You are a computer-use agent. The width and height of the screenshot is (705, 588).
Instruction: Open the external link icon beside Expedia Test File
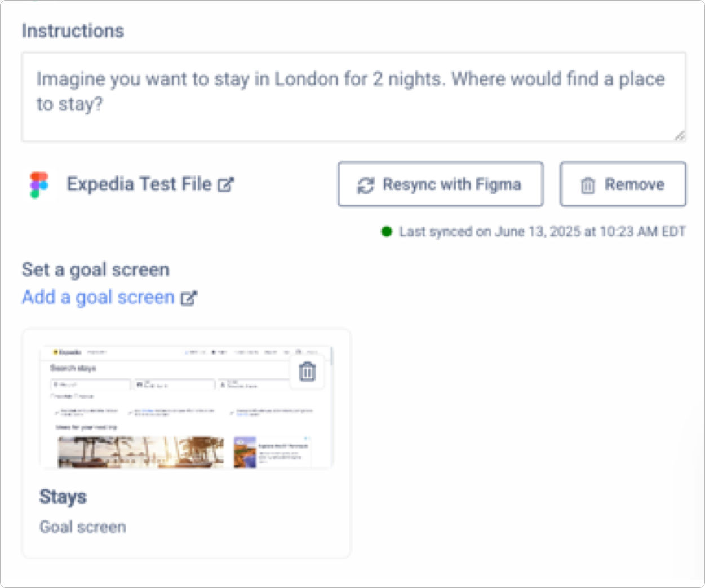click(x=226, y=184)
